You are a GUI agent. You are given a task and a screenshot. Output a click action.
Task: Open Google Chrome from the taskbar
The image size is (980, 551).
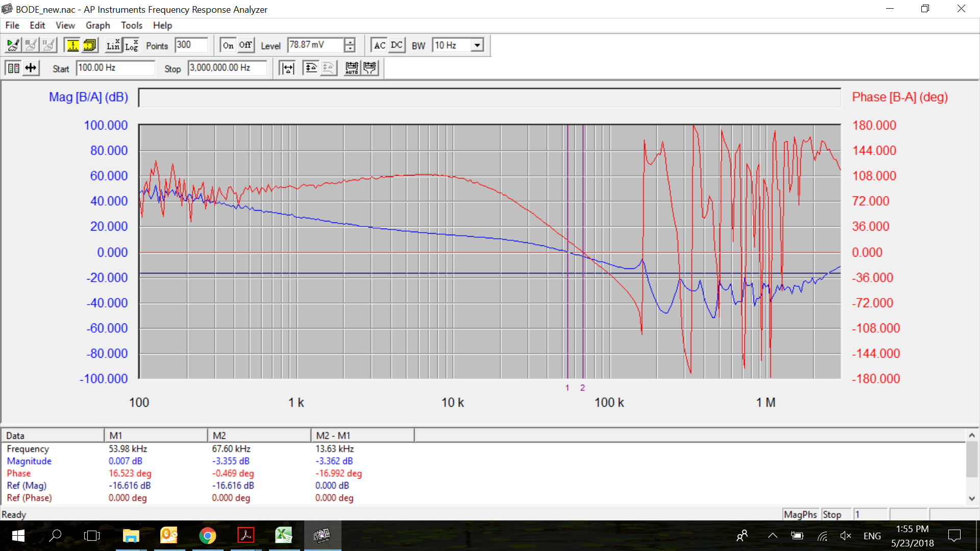(x=207, y=536)
